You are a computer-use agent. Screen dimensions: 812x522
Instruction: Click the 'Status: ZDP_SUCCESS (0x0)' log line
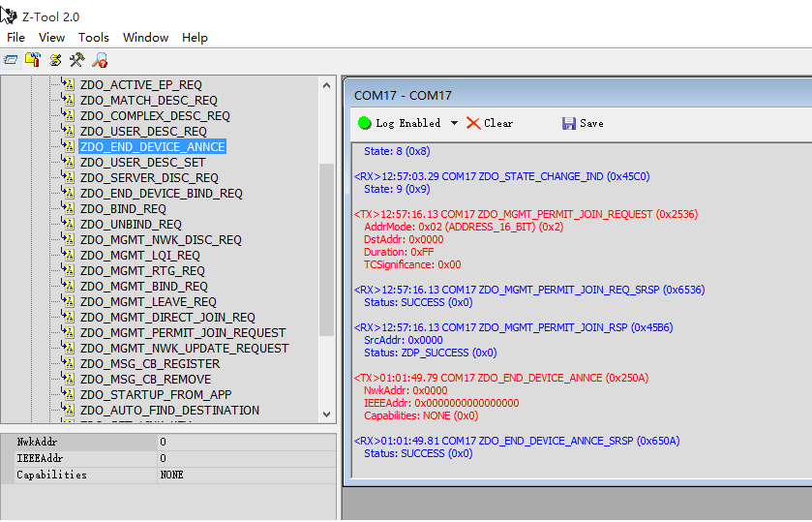pyautogui.click(x=431, y=353)
